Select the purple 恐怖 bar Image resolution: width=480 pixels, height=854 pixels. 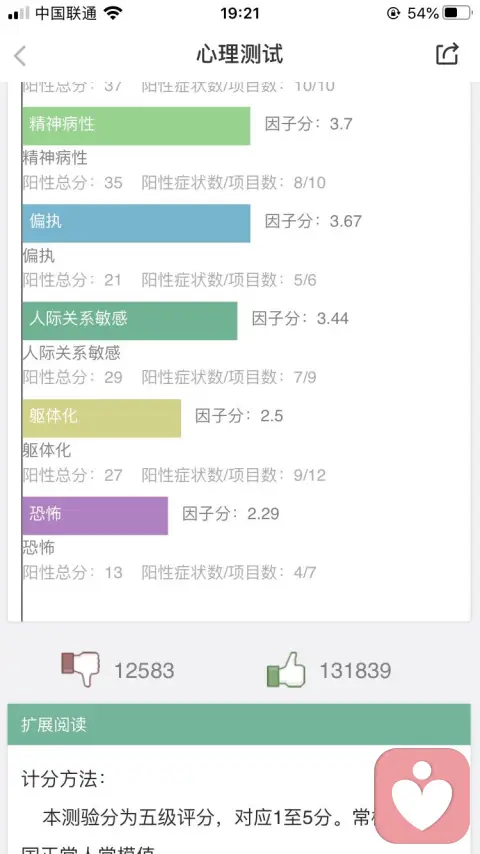(x=95, y=516)
